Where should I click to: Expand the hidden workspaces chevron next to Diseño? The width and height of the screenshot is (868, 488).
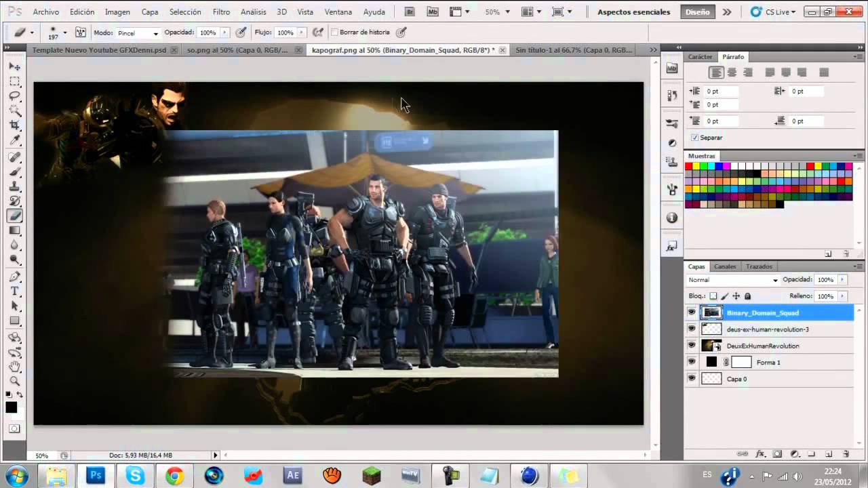pos(727,12)
